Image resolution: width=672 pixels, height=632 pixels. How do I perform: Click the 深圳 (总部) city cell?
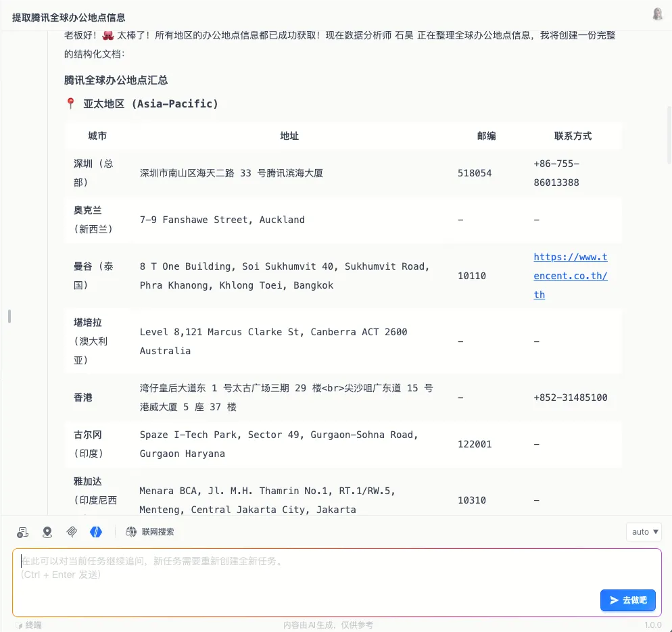coord(93,173)
